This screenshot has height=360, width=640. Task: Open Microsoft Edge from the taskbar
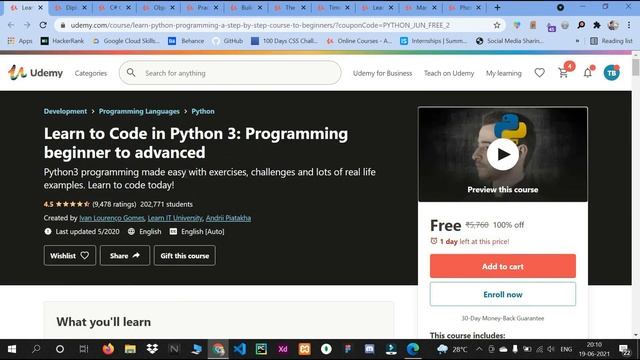413,349
